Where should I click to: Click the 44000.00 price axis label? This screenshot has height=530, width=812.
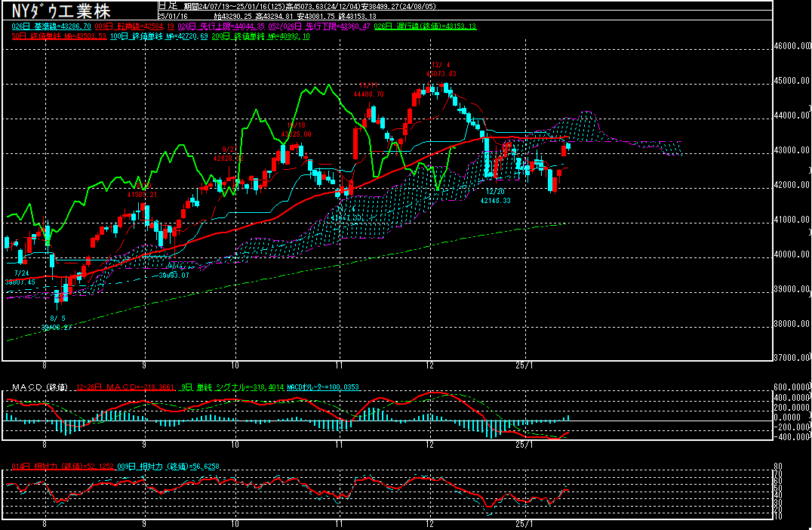coord(792,115)
